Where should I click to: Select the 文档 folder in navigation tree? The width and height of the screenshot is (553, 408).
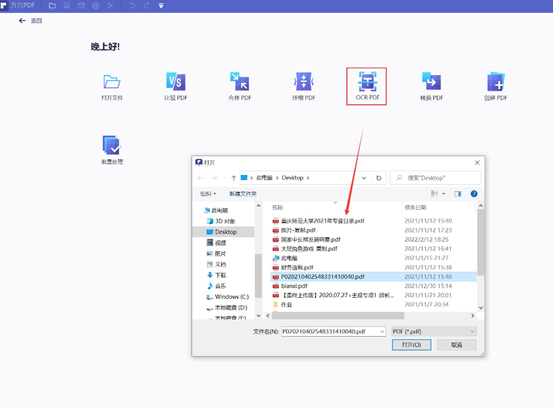coord(217,264)
